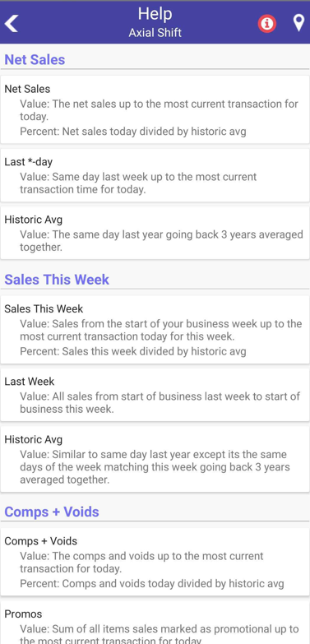Select the Help title in header
The height and width of the screenshot is (644, 310).
tap(155, 13)
